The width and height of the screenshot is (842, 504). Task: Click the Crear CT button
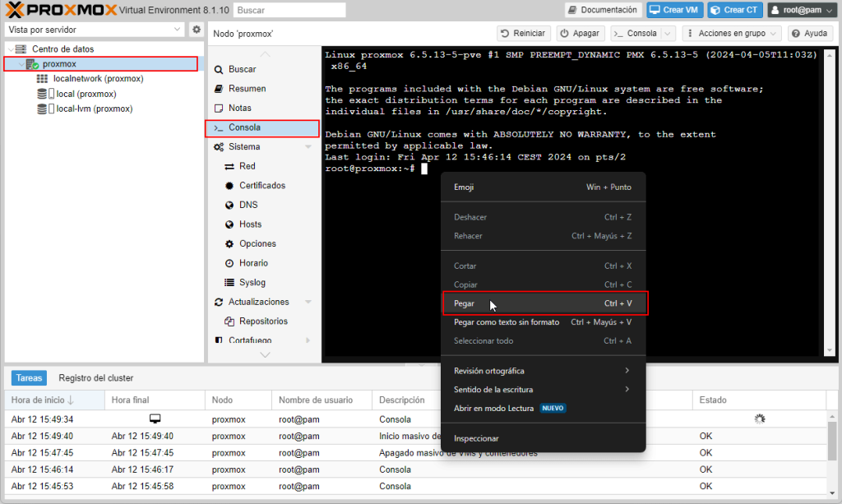[735, 10]
